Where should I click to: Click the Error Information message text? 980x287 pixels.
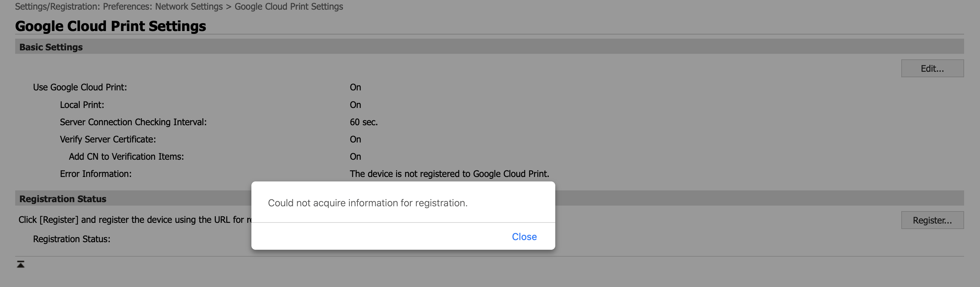449,174
